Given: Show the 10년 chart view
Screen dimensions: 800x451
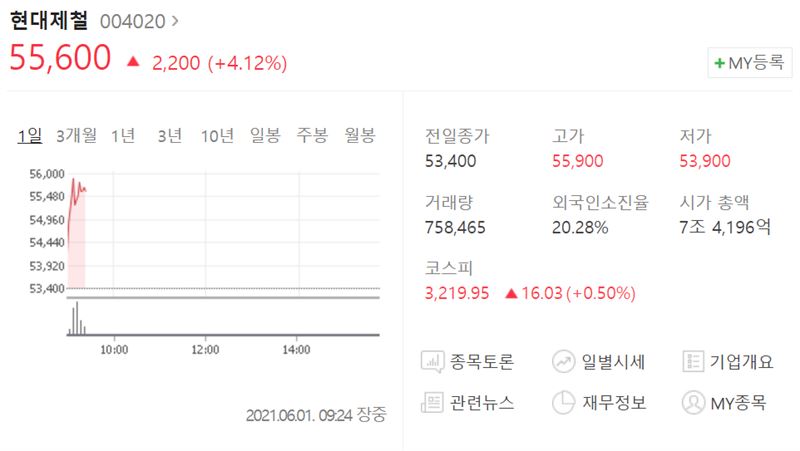Looking at the screenshot, I should point(217,136).
